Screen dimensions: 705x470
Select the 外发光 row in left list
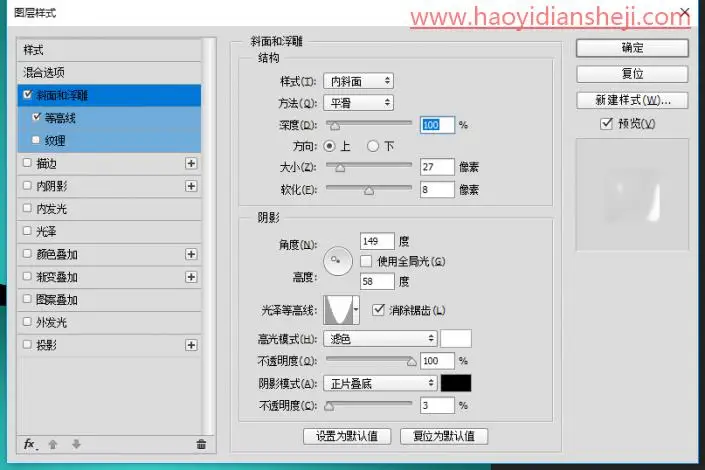click(x=109, y=322)
